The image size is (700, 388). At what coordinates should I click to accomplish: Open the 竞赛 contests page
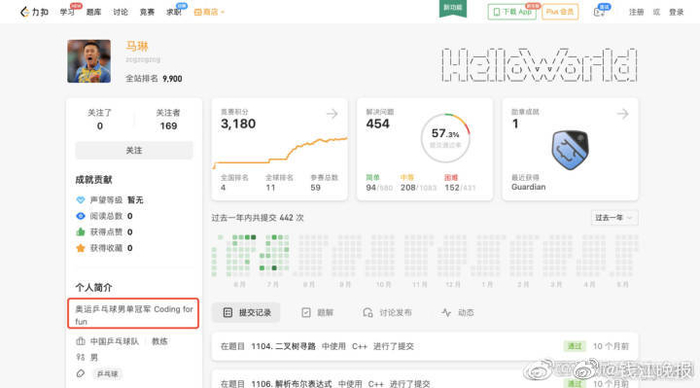point(147,12)
